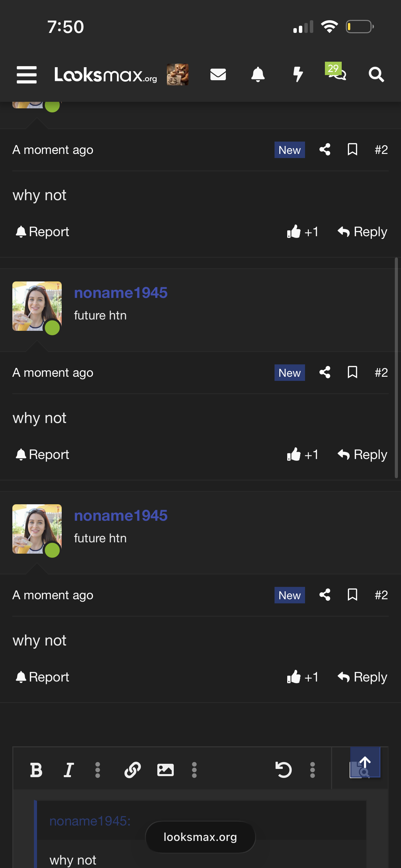Open site search magnifier icon

coord(376,74)
